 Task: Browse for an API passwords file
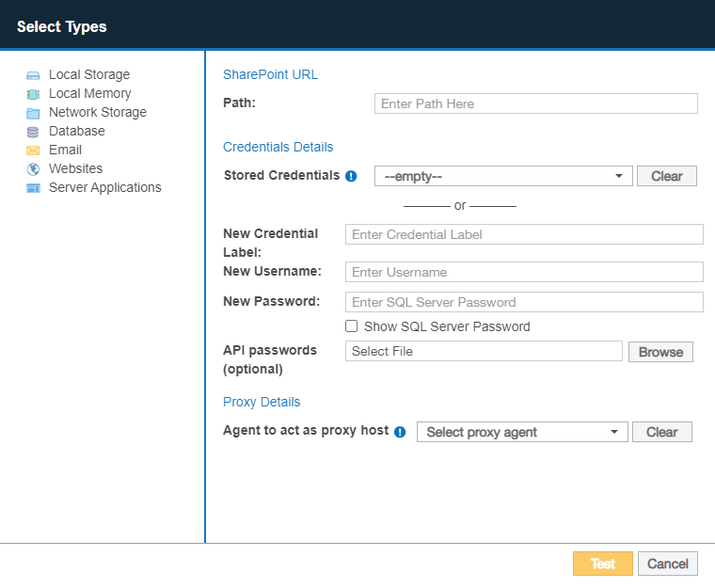[660, 352]
